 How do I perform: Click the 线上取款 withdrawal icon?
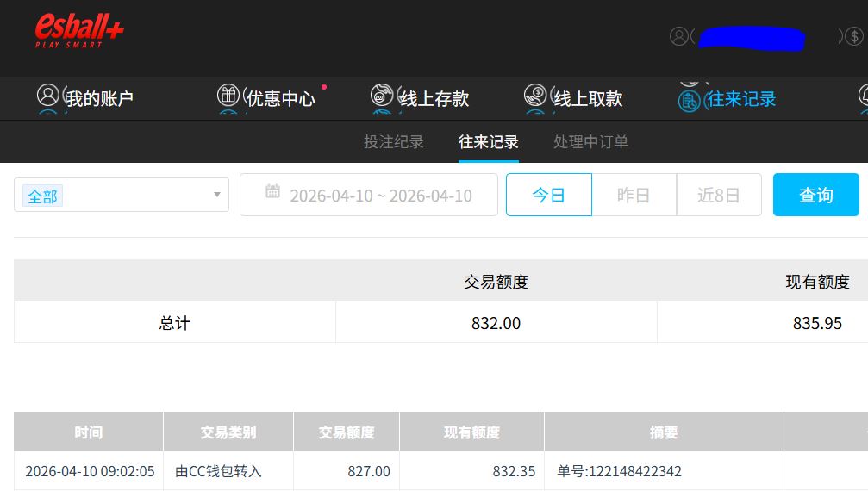pyautogui.click(x=535, y=96)
